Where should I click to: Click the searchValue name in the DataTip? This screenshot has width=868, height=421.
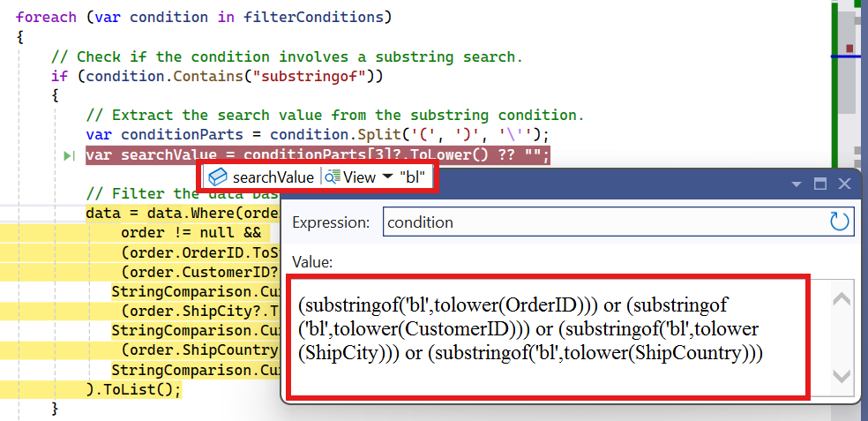pyautogui.click(x=273, y=177)
